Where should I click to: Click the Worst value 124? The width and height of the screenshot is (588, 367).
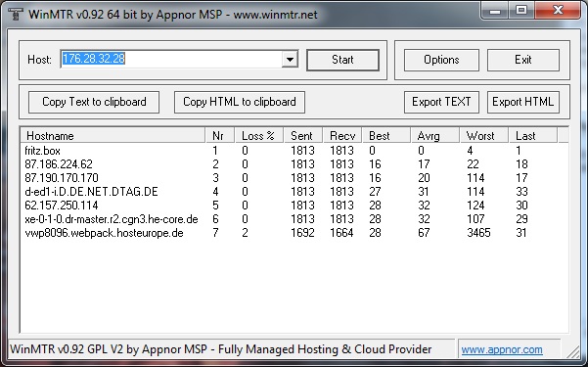tap(475, 206)
